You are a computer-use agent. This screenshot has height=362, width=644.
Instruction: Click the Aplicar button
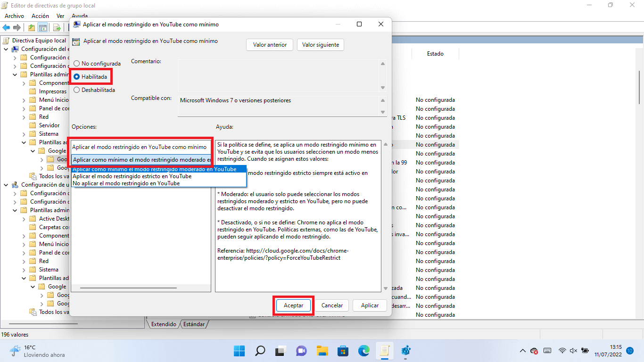click(370, 305)
